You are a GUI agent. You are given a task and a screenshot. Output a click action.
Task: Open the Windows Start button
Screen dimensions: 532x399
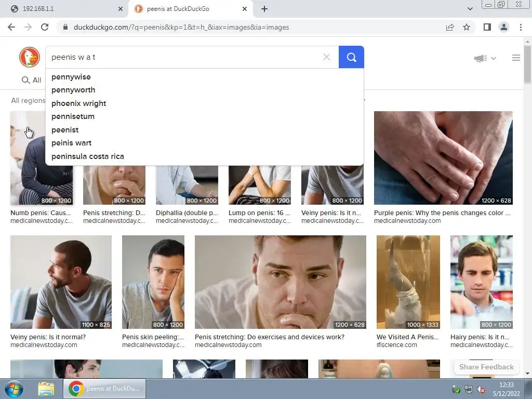[x=14, y=389]
